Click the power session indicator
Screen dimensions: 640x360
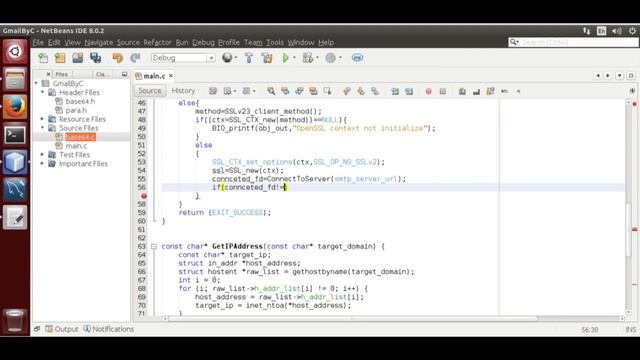coord(632,31)
